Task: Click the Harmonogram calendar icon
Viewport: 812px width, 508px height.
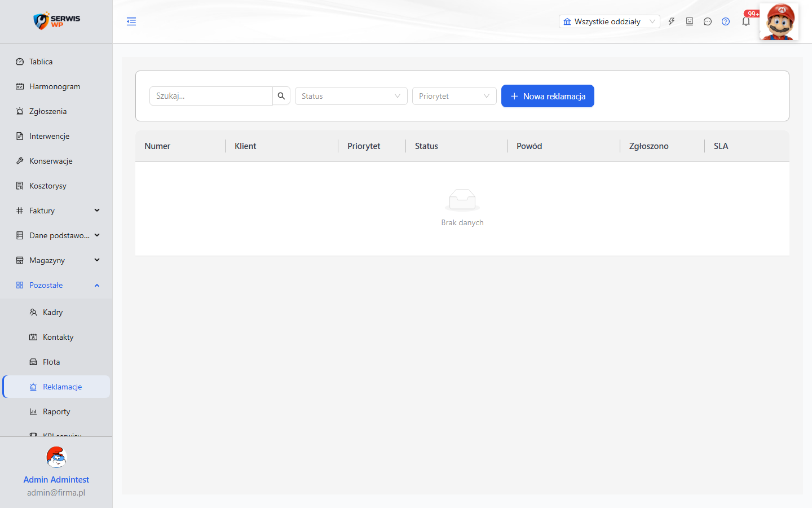Action: tap(20, 86)
